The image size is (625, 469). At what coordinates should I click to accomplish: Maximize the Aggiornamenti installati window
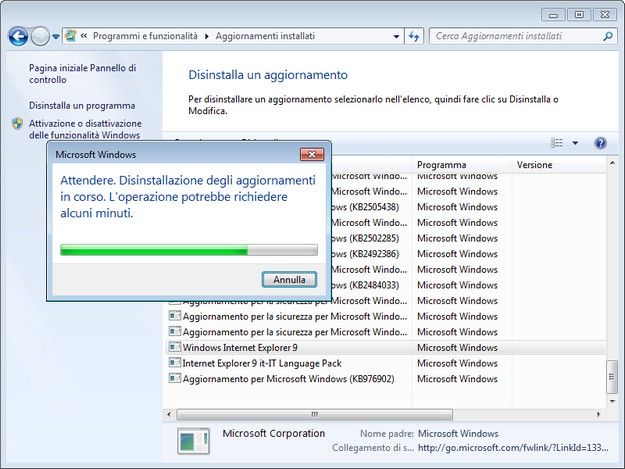579,15
